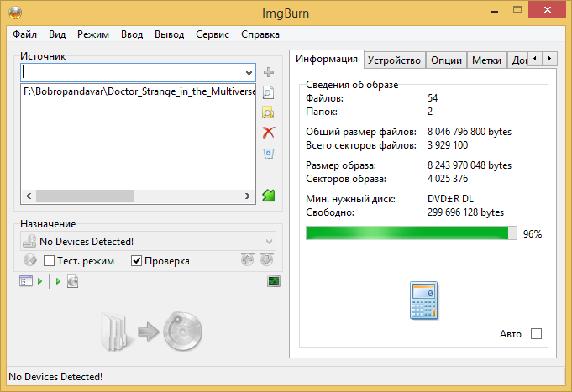Maximize the ImgBurn window

point(517,10)
